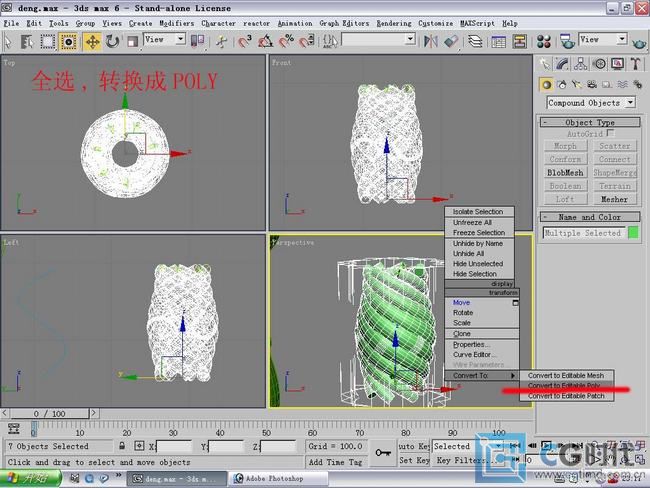The width and height of the screenshot is (650, 488).
Task: Pick the Select Object arrow tool
Action: tap(8, 41)
